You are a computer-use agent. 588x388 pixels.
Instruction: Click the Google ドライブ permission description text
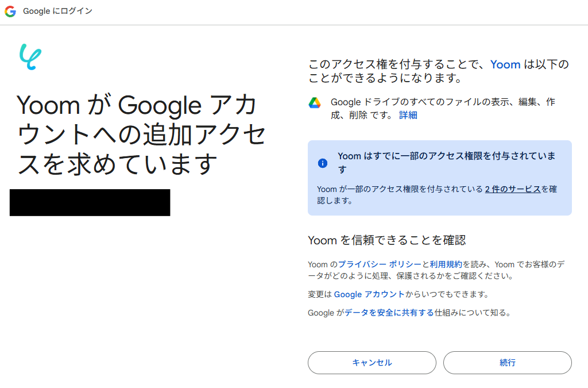click(x=442, y=102)
